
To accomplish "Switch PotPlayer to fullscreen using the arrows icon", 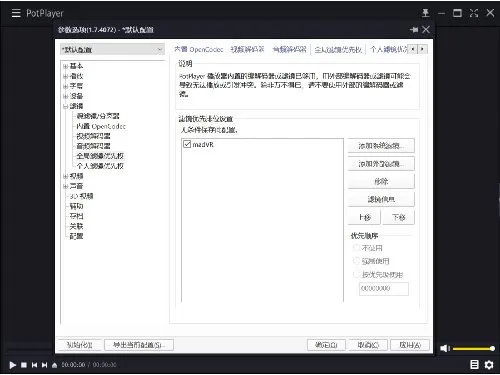I will pos(474,13).
